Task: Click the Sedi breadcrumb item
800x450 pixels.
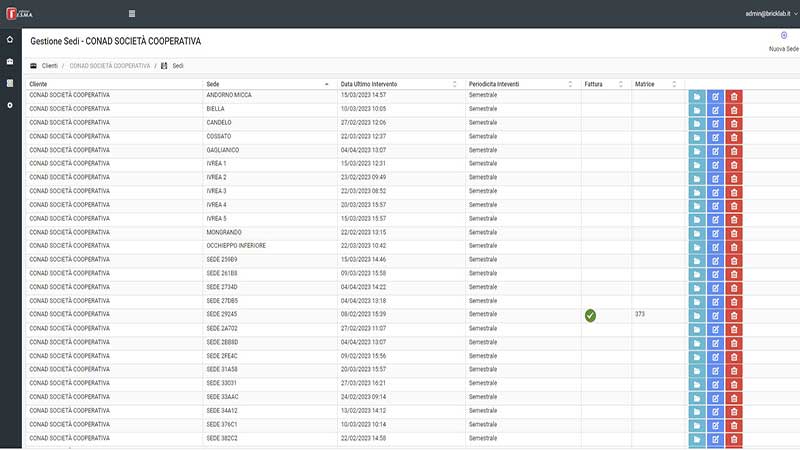Action: pos(178,66)
